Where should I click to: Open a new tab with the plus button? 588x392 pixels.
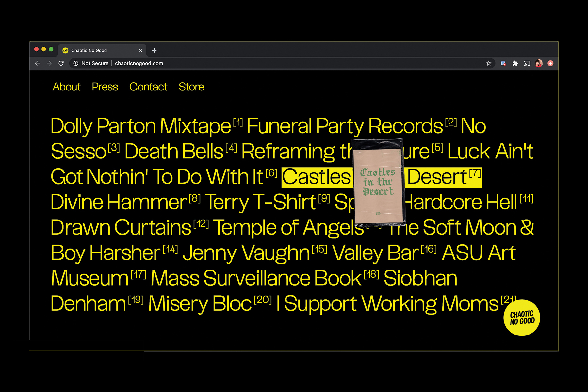155,50
